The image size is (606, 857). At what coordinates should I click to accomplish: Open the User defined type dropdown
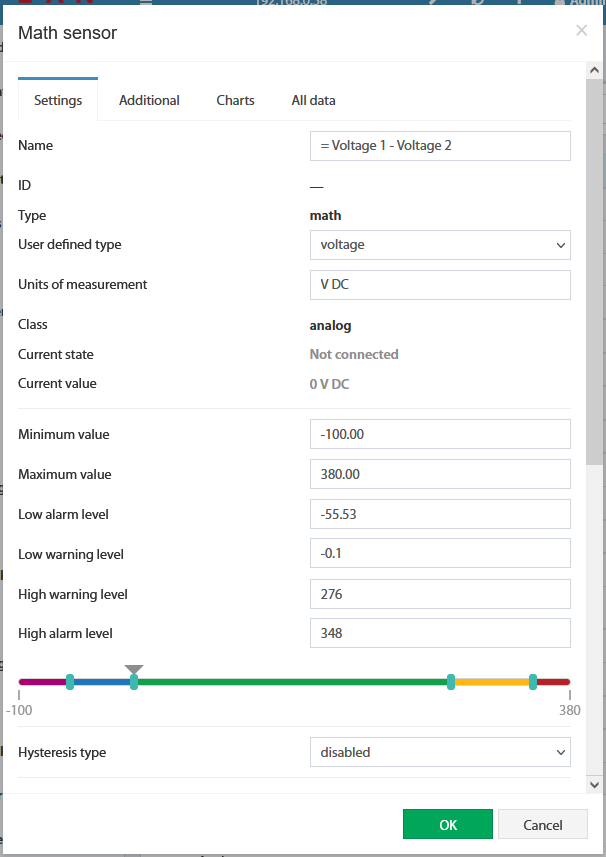[440, 245]
